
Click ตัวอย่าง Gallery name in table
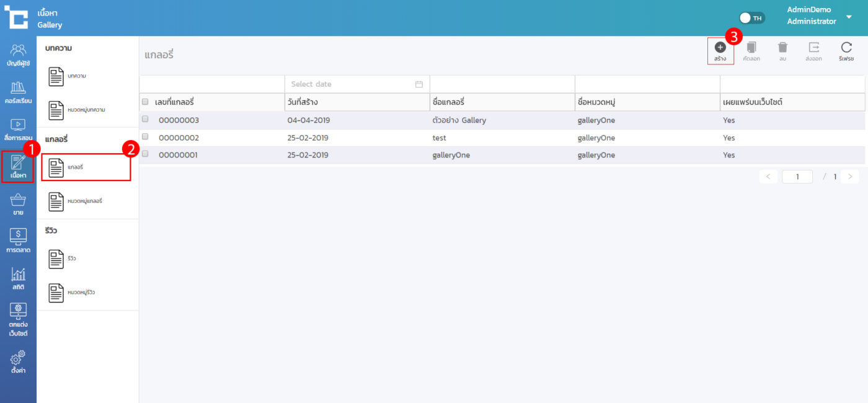(x=459, y=120)
